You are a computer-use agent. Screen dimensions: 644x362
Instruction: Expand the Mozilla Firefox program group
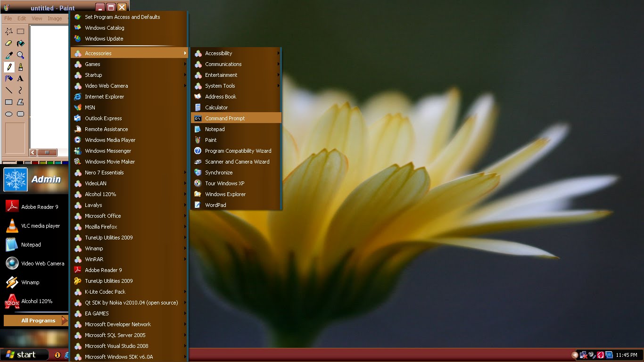[129, 227]
